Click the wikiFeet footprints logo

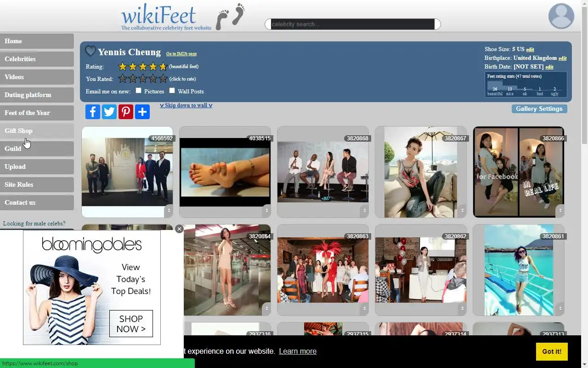[x=183, y=17]
